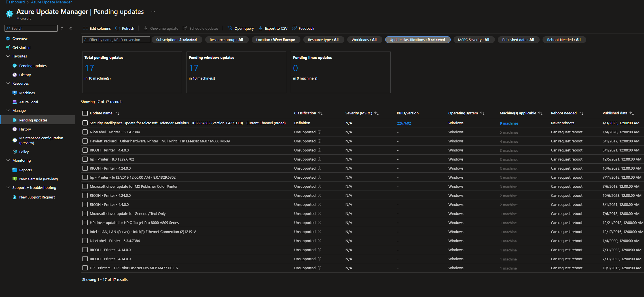Click the Policy icon in sidebar
The height and width of the screenshot is (297, 644).
click(x=15, y=152)
